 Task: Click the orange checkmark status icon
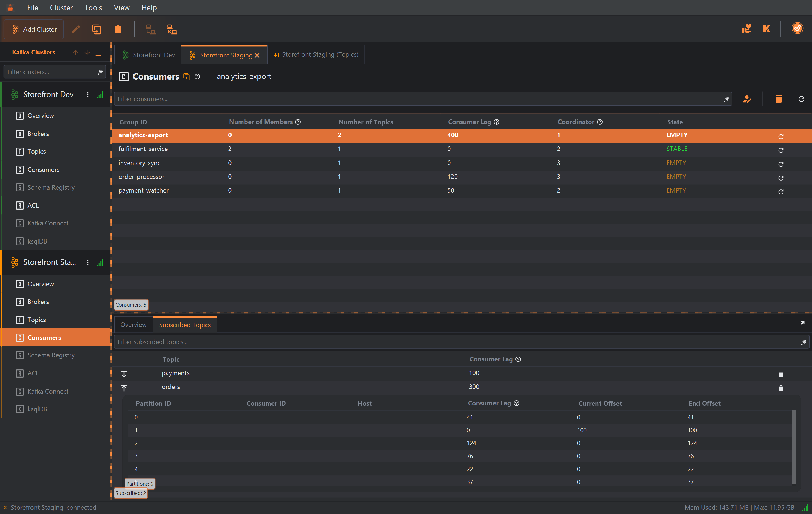797,28
